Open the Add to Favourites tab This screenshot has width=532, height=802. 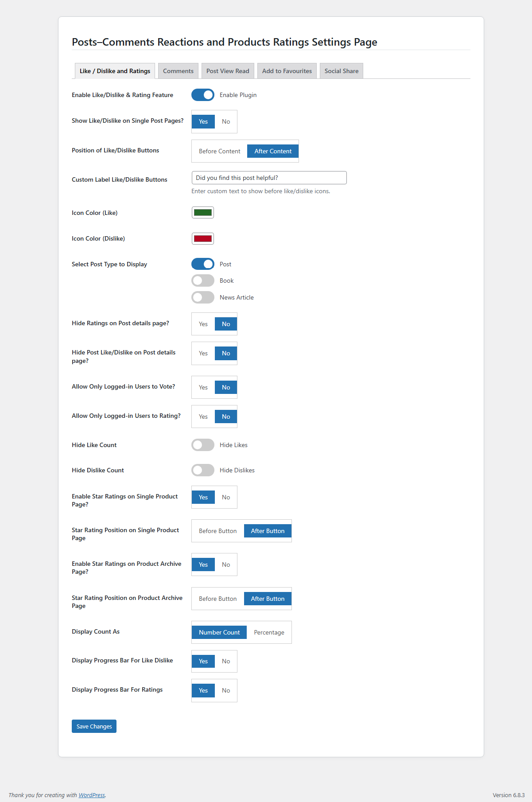coord(287,71)
